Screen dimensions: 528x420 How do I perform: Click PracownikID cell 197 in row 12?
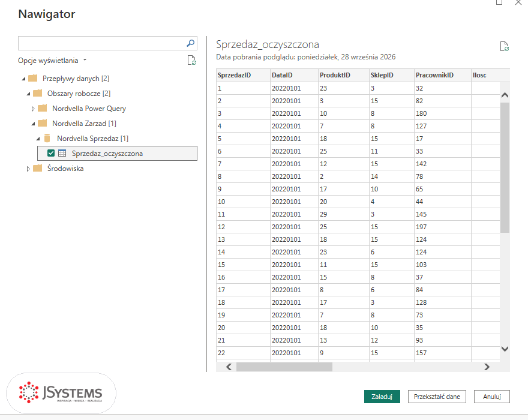[442, 227]
